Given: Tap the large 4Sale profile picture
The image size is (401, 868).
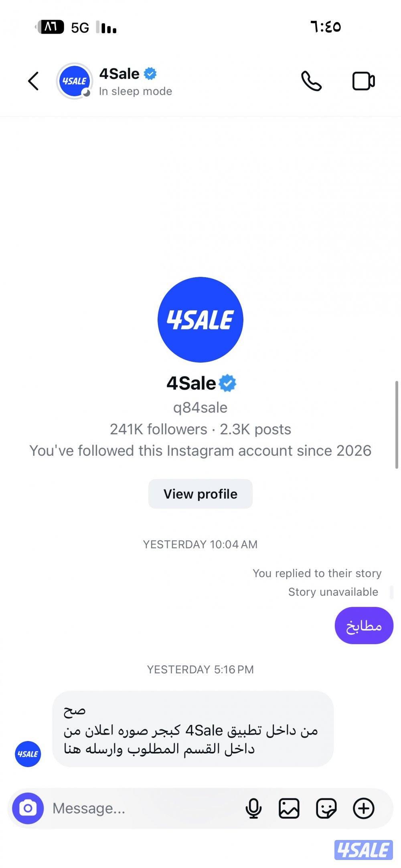Looking at the screenshot, I should coord(200,320).
